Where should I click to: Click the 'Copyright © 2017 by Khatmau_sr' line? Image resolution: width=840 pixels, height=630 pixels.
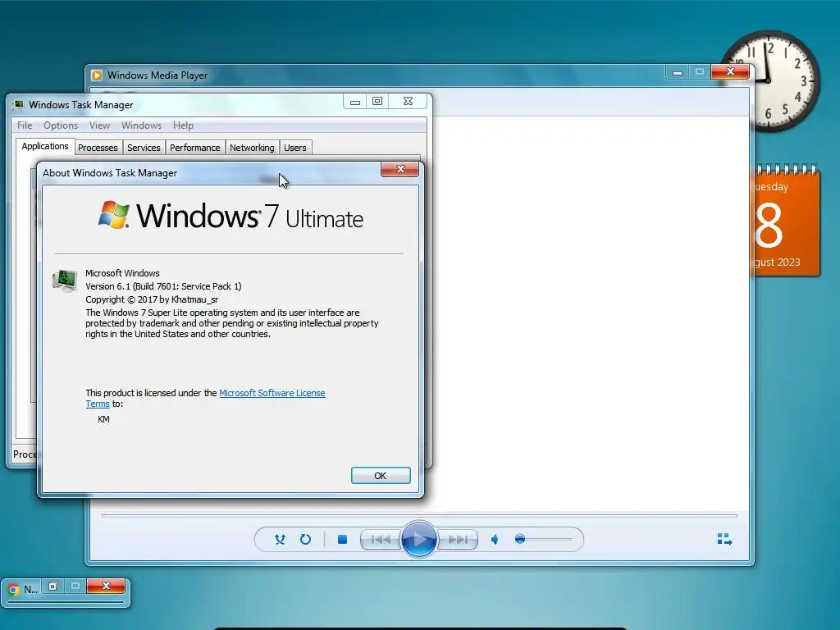pyautogui.click(x=152, y=299)
